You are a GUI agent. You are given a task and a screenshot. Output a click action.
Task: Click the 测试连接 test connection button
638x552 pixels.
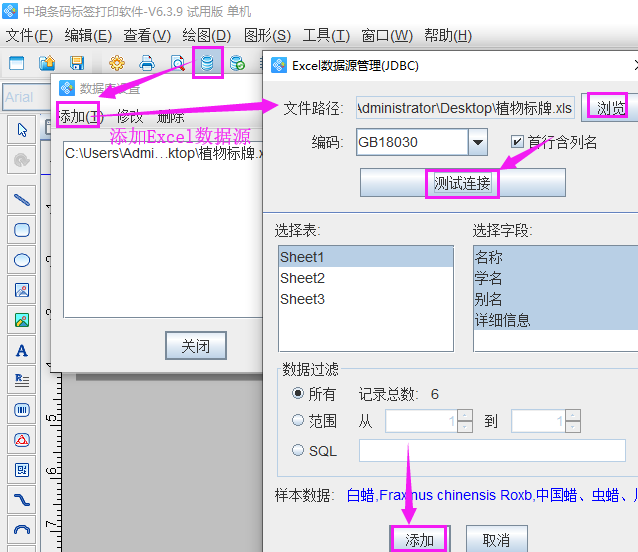[463, 183]
